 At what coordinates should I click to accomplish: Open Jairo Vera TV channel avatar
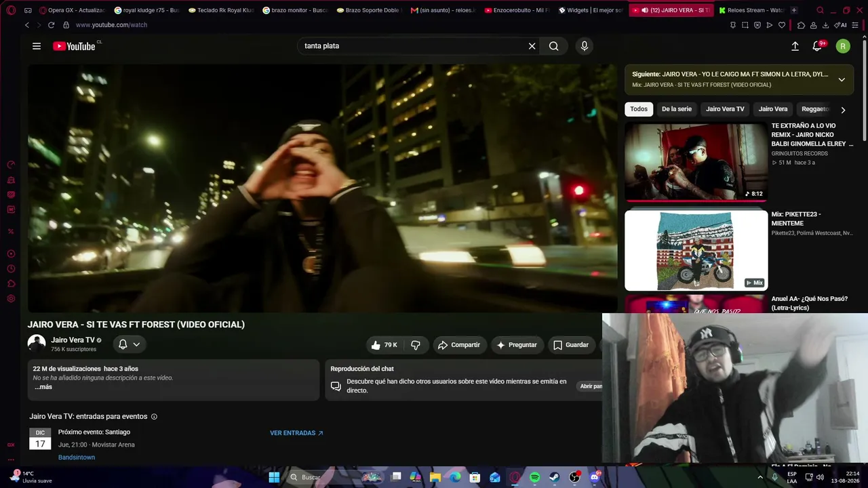pyautogui.click(x=37, y=344)
